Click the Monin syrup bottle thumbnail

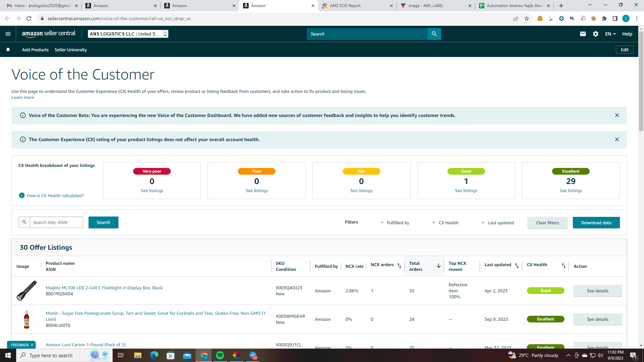(x=26, y=319)
